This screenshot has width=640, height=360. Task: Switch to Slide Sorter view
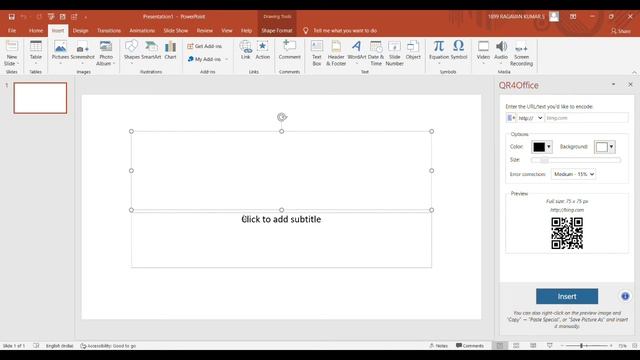516,346
